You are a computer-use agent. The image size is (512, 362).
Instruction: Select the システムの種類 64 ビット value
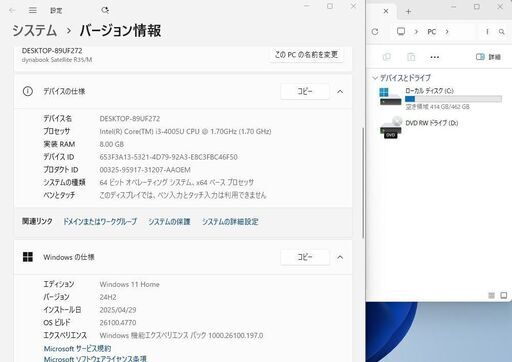[177, 182]
